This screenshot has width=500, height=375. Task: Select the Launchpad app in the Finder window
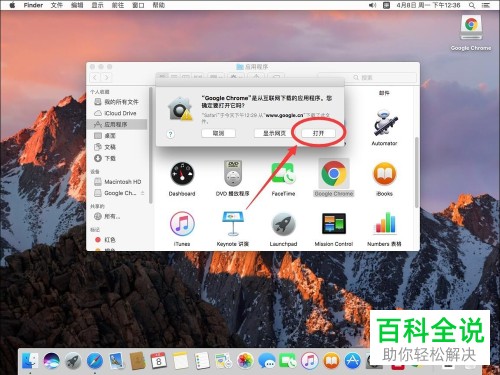click(283, 224)
